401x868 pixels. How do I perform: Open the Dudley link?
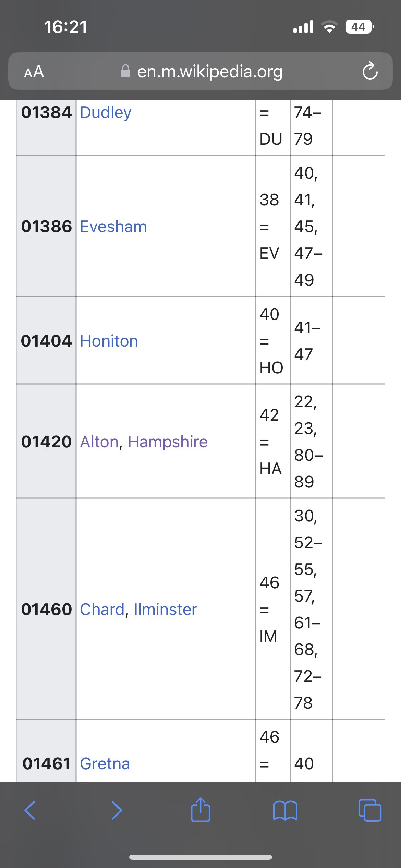(106, 112)
